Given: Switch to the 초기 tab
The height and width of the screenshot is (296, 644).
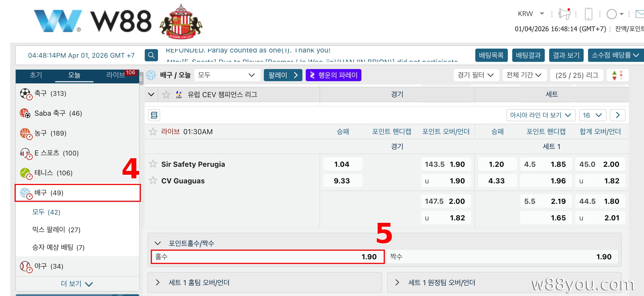Looking at the screenshot, I should (36, 75).
